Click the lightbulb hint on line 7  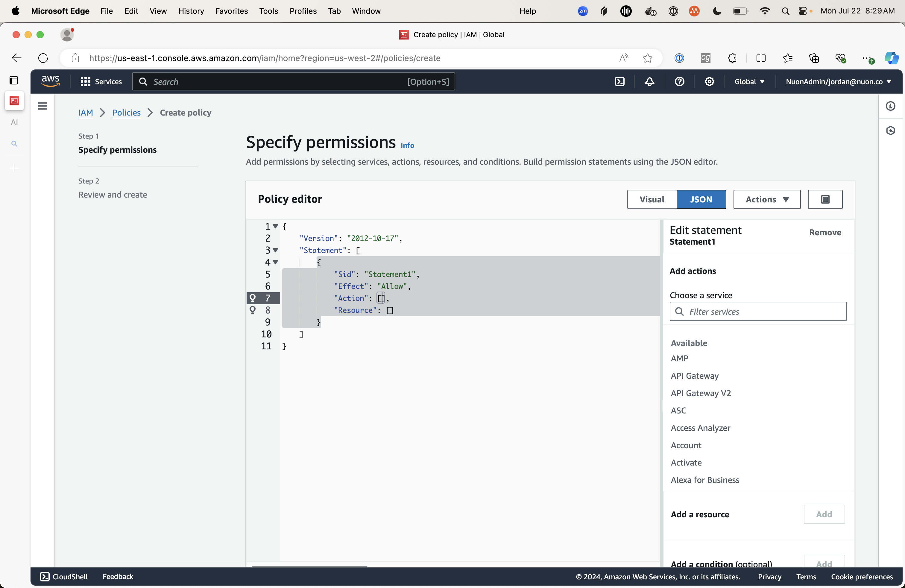253,298
